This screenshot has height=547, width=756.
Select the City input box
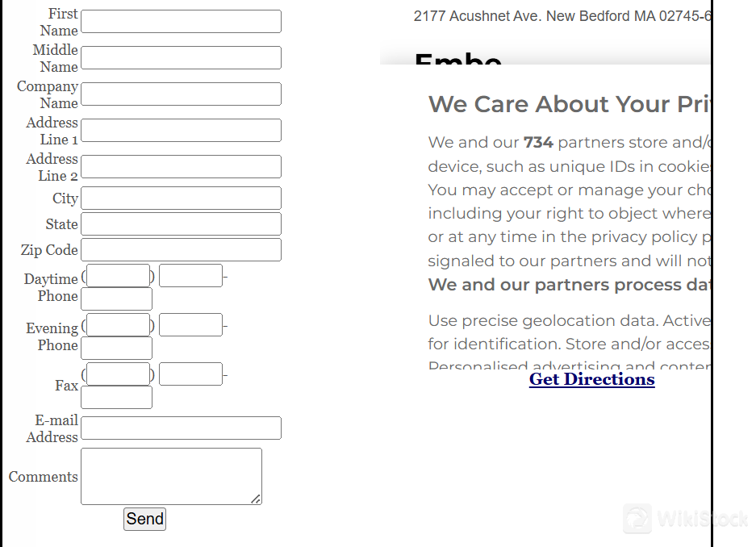(x=182, y=198)
